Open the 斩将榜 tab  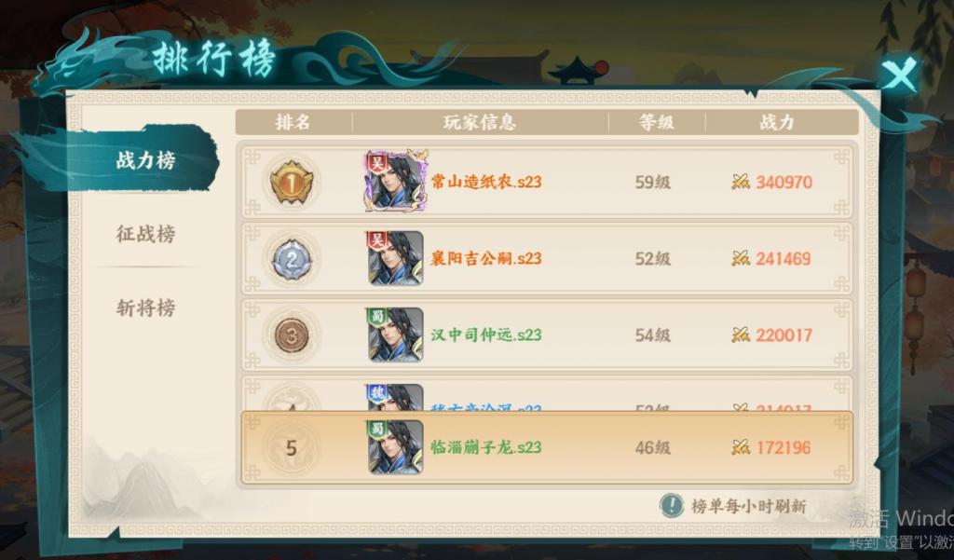coord(145,307)
